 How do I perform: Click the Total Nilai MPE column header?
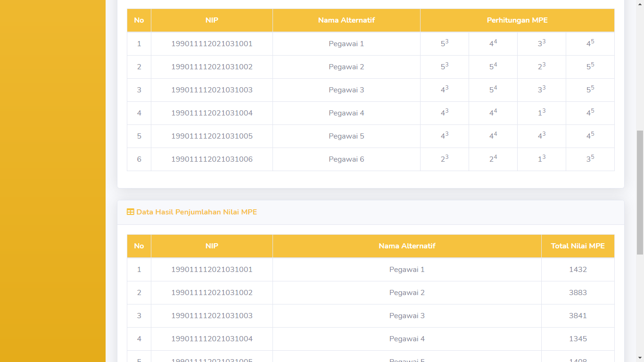(578, 246)
